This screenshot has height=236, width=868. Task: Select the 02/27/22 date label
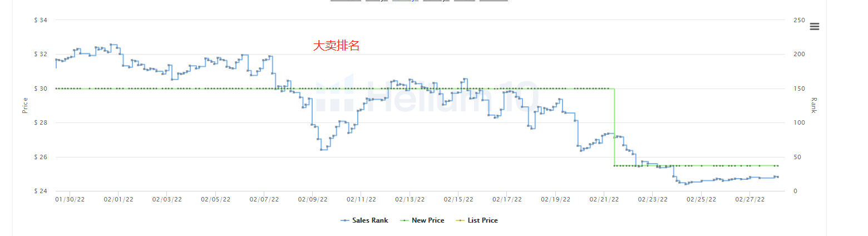point(750,199)
